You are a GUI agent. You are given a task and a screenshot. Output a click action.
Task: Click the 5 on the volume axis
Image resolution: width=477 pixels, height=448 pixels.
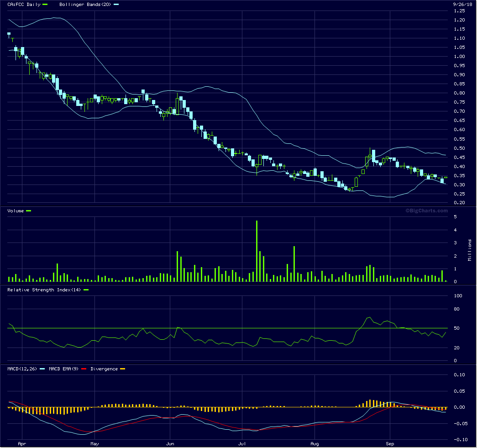pyautogui.click(x=456, y=217)
